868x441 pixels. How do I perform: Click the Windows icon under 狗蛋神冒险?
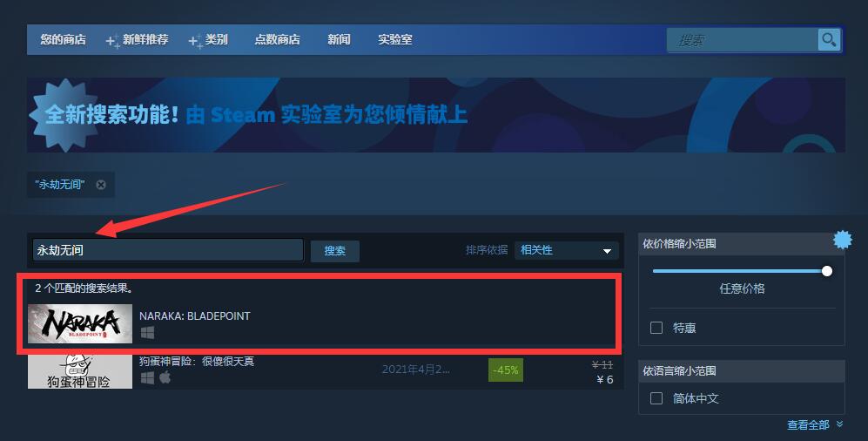pos(147,378)
